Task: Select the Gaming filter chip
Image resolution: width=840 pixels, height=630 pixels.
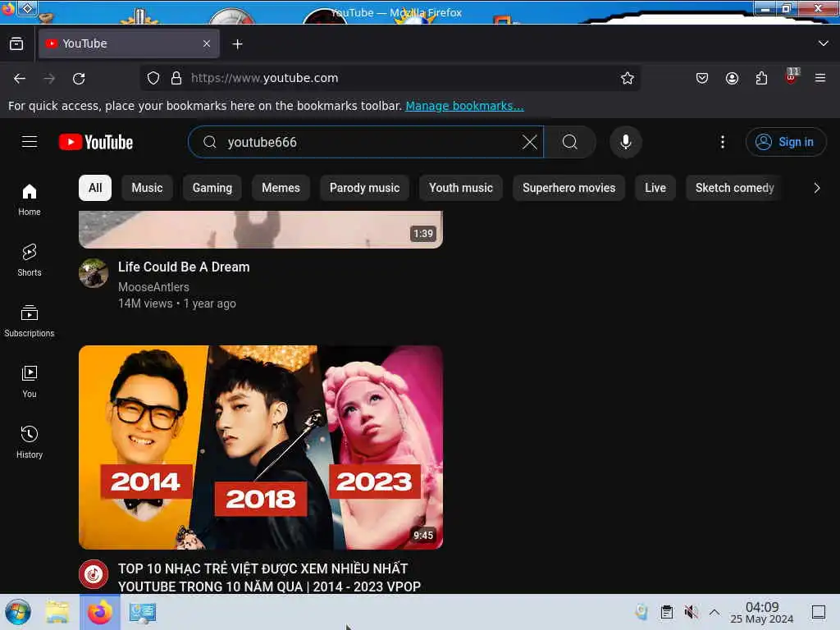Action: tap(212, 188)
